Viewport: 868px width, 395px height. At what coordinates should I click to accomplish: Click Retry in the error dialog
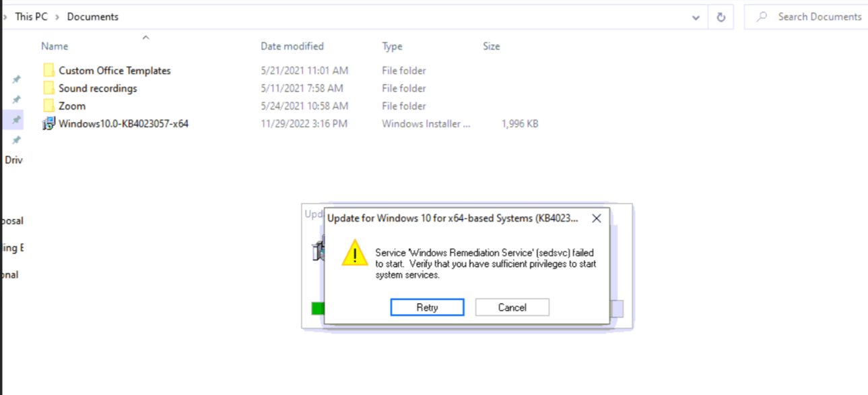[x=427, y=307]
